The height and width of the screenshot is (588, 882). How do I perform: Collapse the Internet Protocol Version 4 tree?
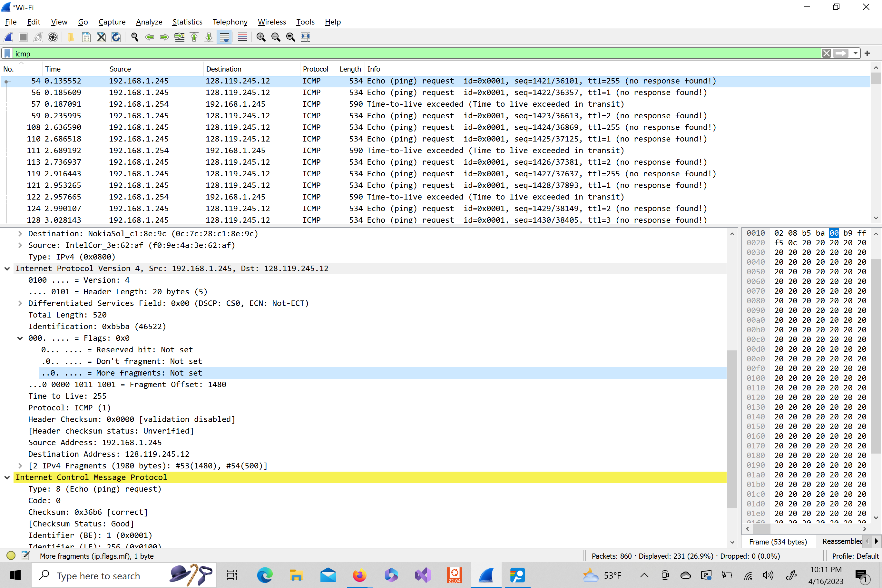[7, 269]
